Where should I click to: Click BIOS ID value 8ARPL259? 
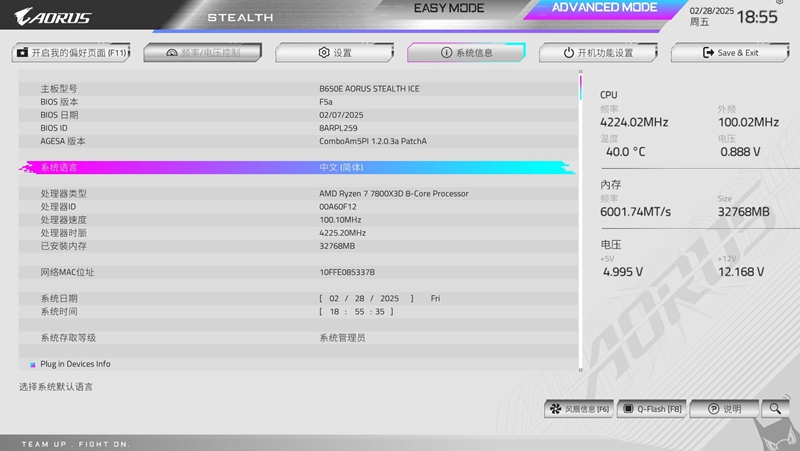pyautogui.click(x=338, y=128)
